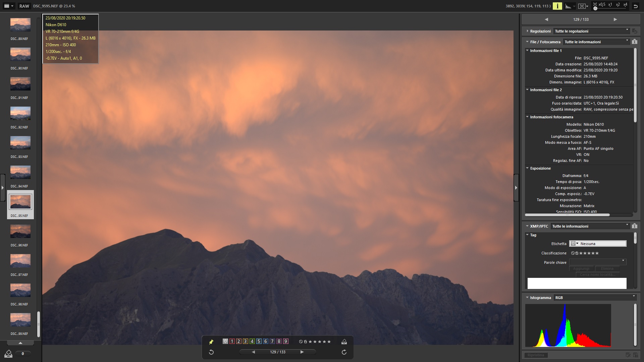The width and height of the screenshot is (644, 362).
Task: Click the full-screen view icon in top bar
Action: 582,6
